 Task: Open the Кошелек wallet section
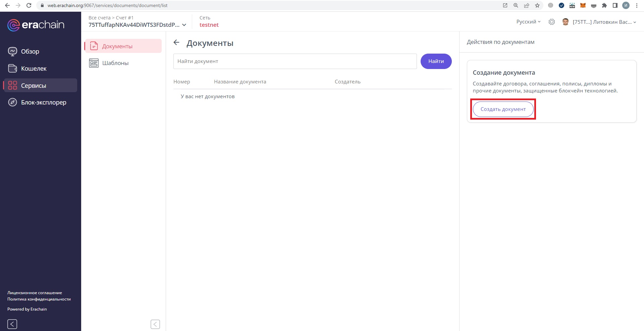coord(34,69)
